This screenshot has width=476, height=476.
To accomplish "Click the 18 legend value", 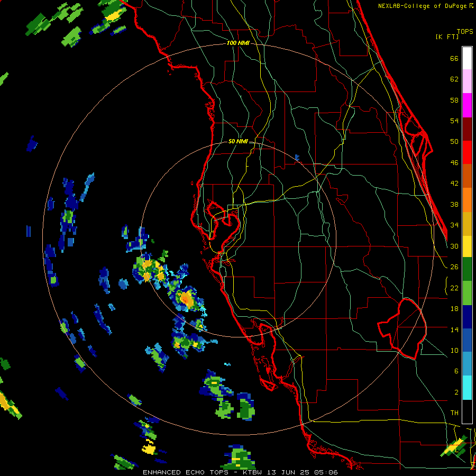I will (x=454, y=309).
